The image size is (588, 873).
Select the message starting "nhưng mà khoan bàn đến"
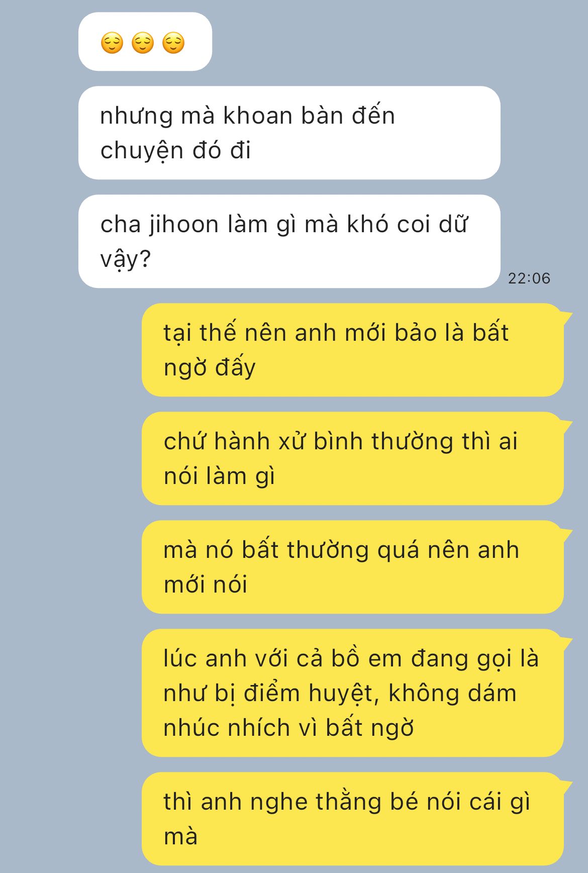coord(289,133)
